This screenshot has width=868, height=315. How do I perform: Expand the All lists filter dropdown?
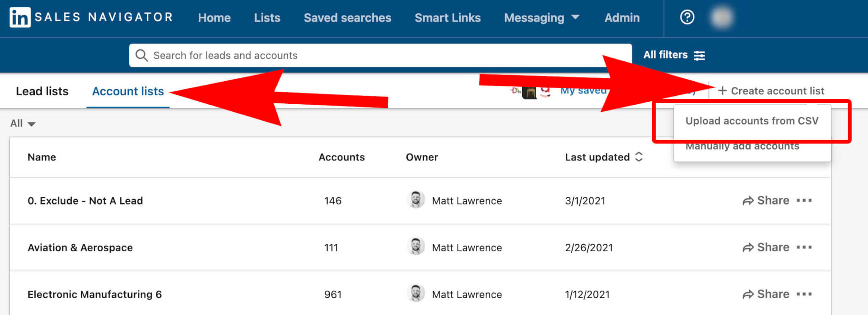coord(23,124)
